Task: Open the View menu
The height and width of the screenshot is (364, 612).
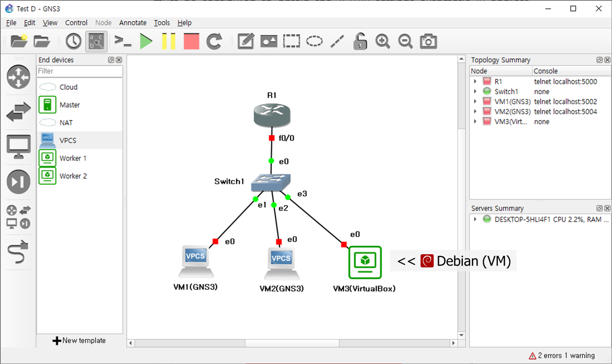Action: click(50, 23)
